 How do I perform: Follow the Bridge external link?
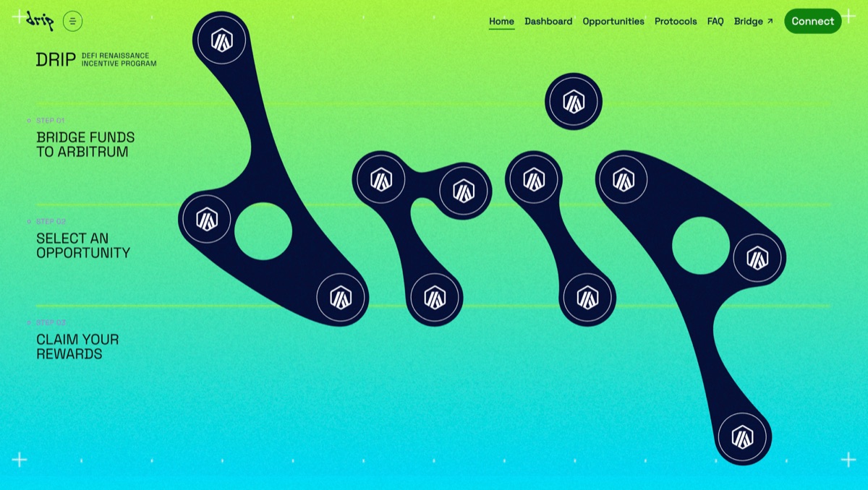click(754, 21)
